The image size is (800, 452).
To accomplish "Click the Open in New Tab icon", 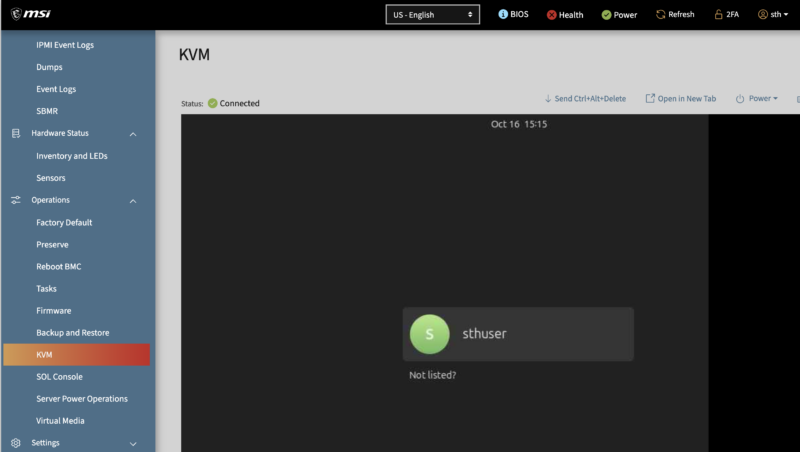I will point(650,98).
